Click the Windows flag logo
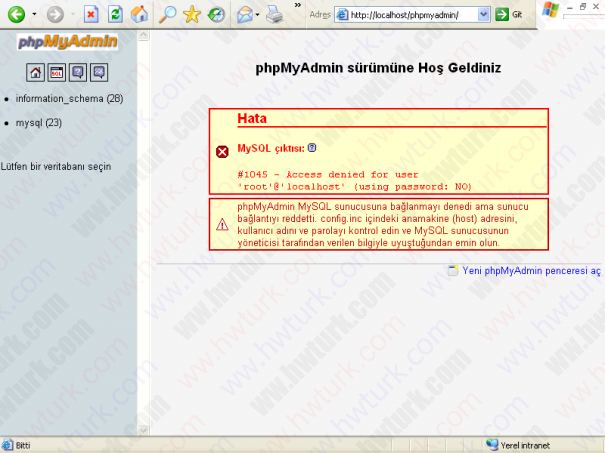605x453 pixels. tap(551, 10)
